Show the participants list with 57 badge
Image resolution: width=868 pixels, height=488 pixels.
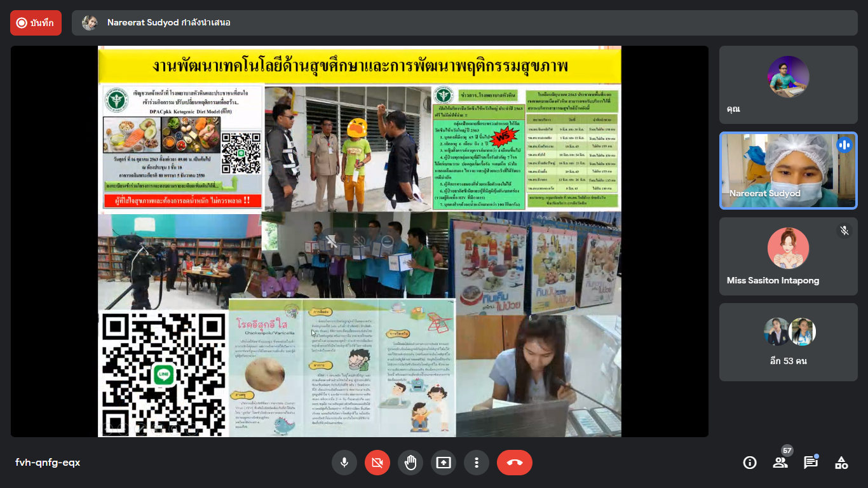pyautogui.click(x=780, y=462)
